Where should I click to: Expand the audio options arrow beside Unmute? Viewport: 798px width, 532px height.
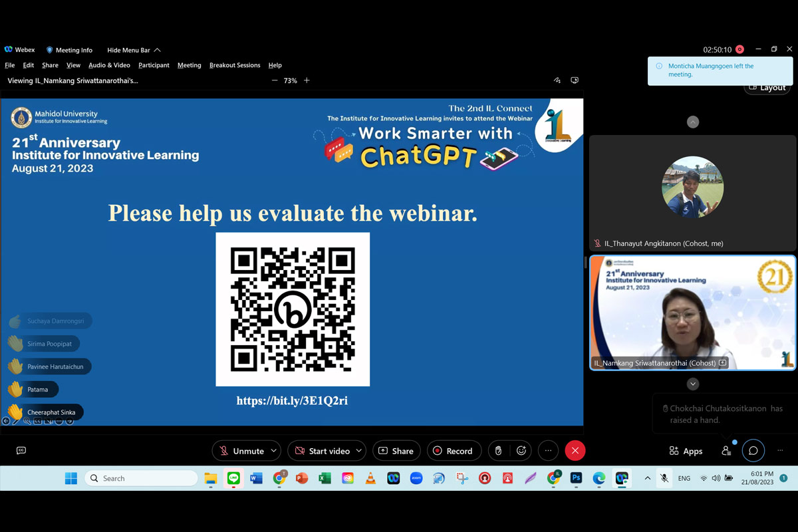[273, 451]
